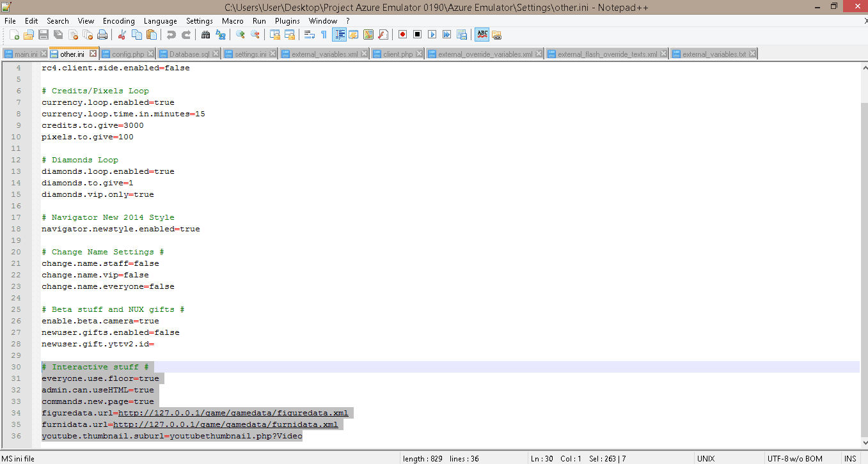Click the vertical scrollbar down arrow
This screenshot has width=868, height=464.
[864, 444]
